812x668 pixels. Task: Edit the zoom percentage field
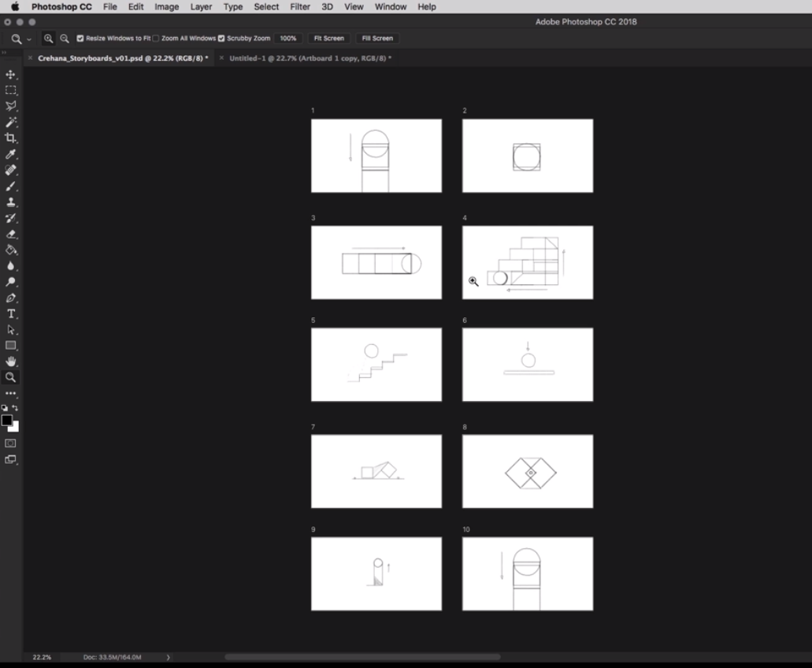click(288, 38)
